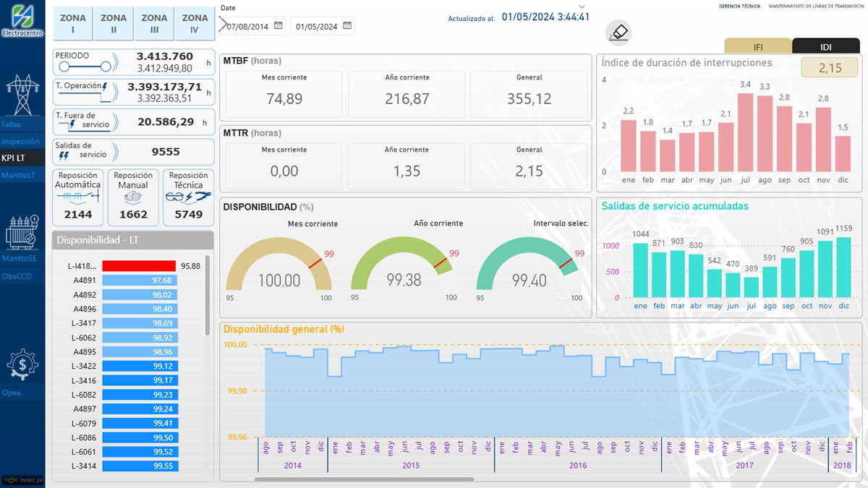Toggle the ZONA IV filter
The image size is (868, 488).
pos(195,24)
